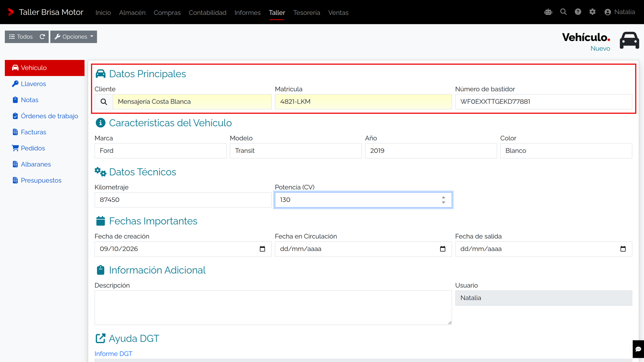644x362 pixels.
Task: Open the Informes menu
Action: [x=248, y=12]
